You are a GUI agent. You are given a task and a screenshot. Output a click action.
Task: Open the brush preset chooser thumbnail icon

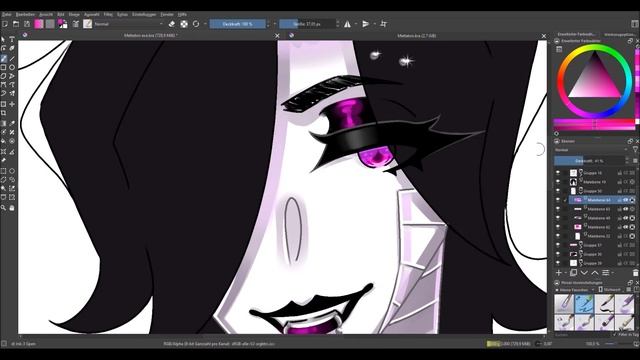(x=87, y=24)
